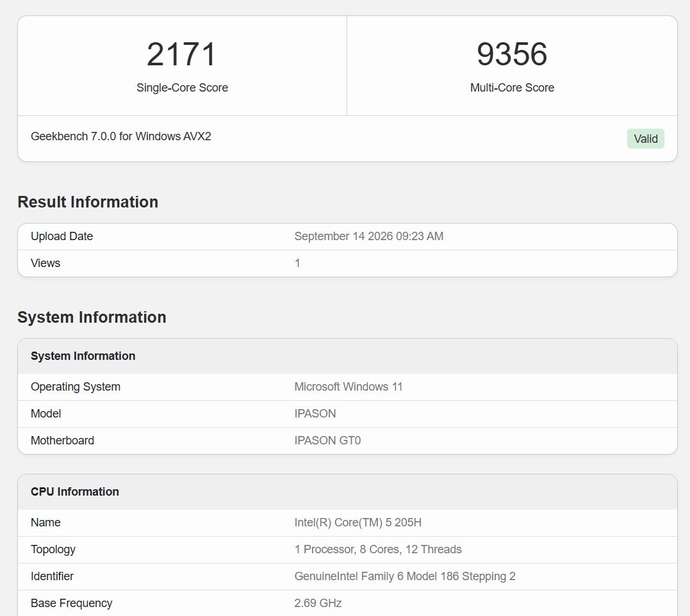Click the Upload Date label
The width and height of the screenshot is (690, 616).
62,236
